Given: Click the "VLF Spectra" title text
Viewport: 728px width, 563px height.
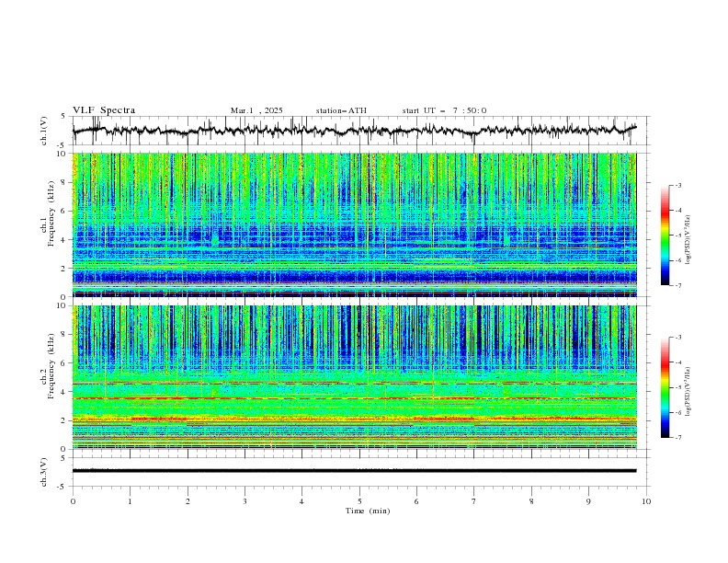Looking at the screenshot, I should pyautogui.click(x=104, y=110).
